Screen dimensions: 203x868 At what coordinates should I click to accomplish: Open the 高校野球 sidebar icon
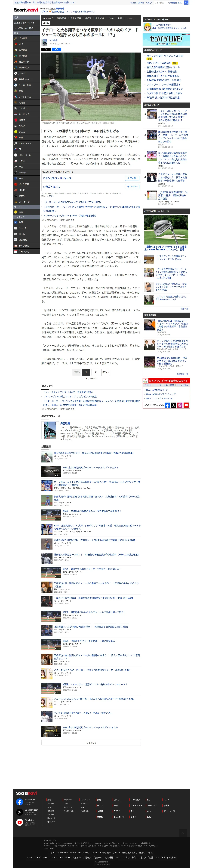click(x=16, y=50)
